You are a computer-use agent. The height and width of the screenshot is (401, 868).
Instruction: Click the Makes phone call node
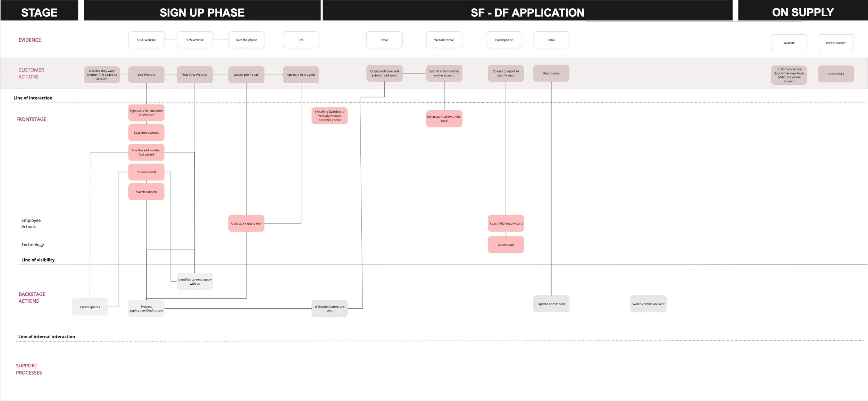point(246,75)
